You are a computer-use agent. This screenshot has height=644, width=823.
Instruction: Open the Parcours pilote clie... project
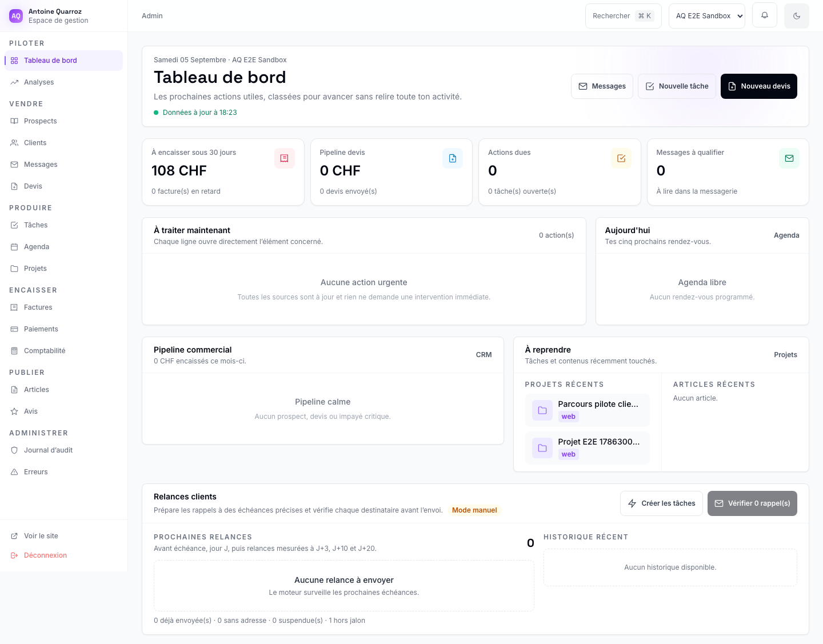588,410
